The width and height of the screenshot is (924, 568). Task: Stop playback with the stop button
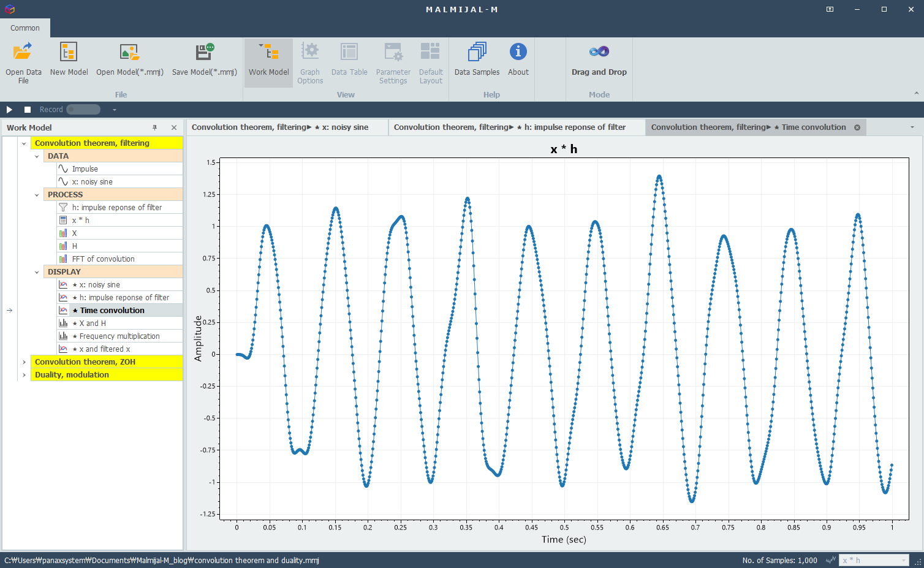(28, 110)
